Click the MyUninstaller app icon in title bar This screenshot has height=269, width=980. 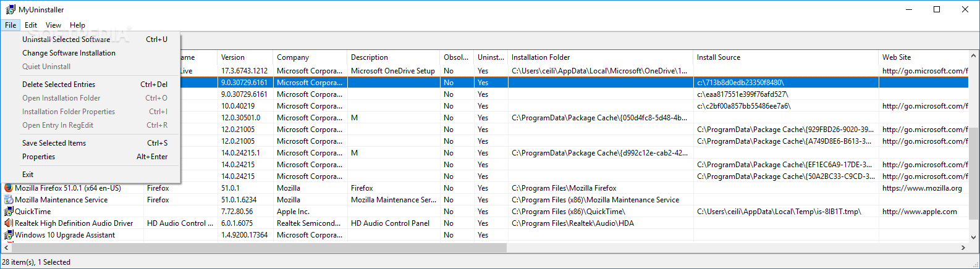coord(11,10)
